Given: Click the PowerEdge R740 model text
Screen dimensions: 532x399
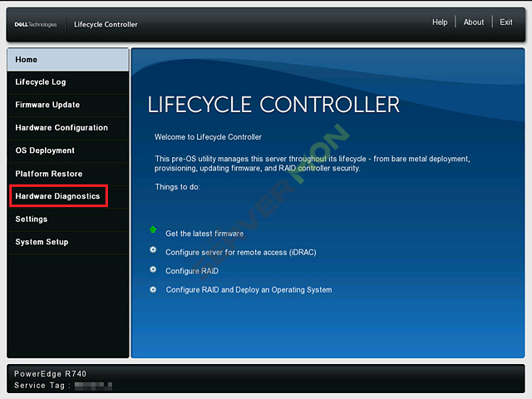Looking at the screenshot, I should [50, 373].
